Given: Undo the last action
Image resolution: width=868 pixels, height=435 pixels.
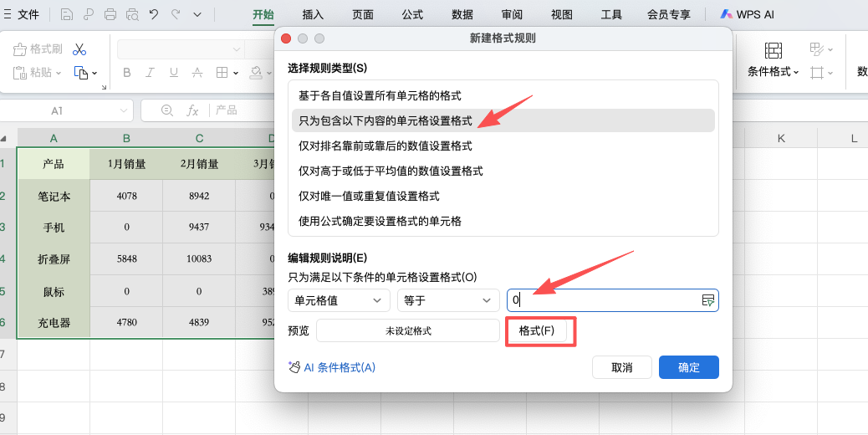Looking at the screenshot, I should 154,14.
